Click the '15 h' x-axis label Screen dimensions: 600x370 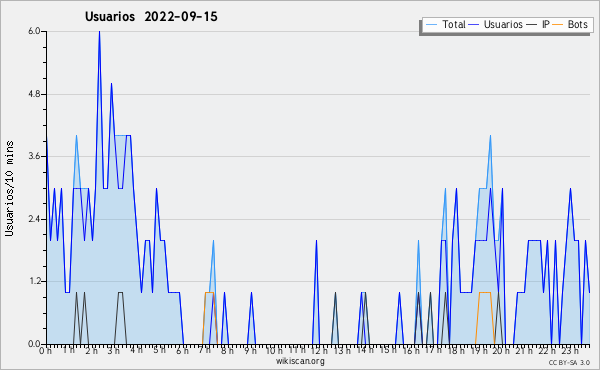click(387, 350)
